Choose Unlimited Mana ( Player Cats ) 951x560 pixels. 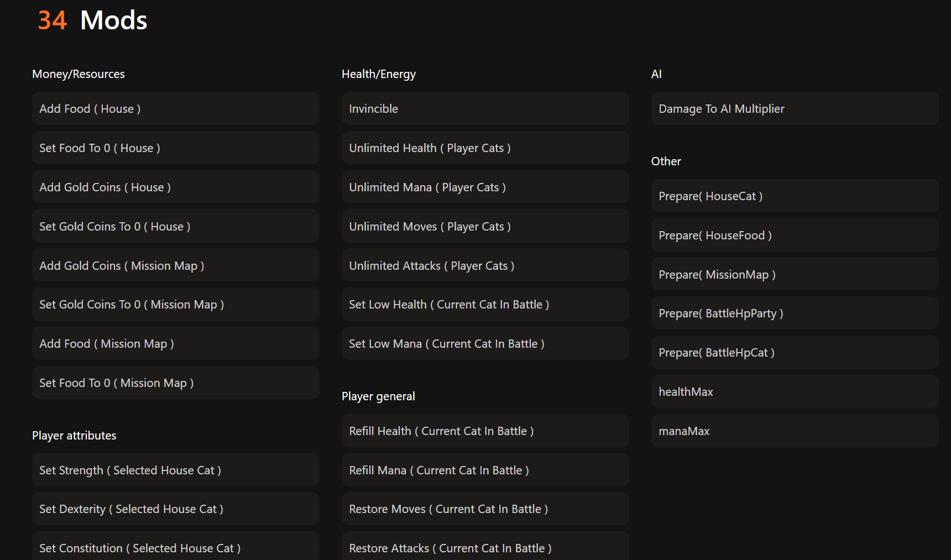click(x=484, y=187)
